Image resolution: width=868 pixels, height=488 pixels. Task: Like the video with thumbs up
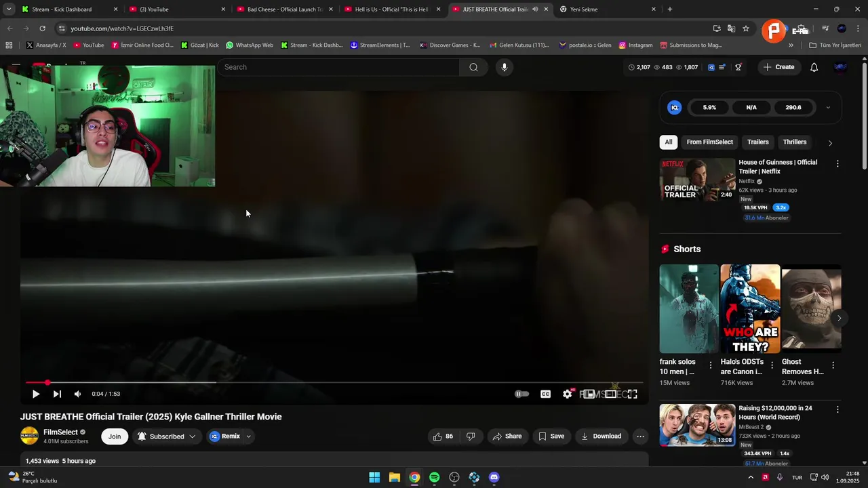coord(443,436)
